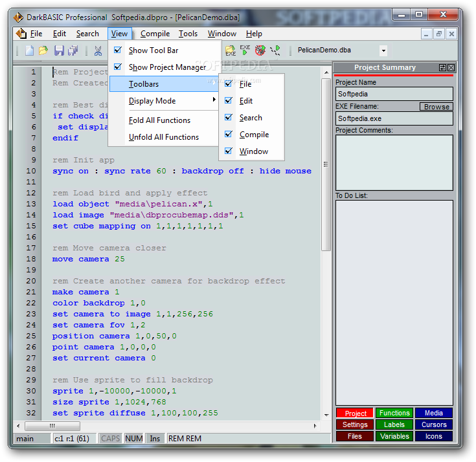Click the DarkBASIC title bar app icon
Viewport: 476px width, 462px height.
pos(18,17)
